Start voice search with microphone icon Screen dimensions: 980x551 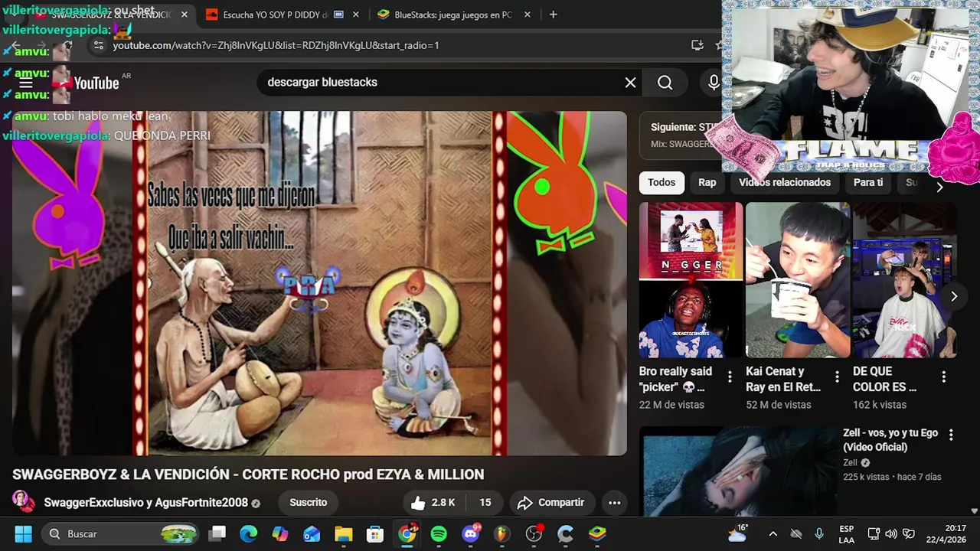click(x=714, y=83)
